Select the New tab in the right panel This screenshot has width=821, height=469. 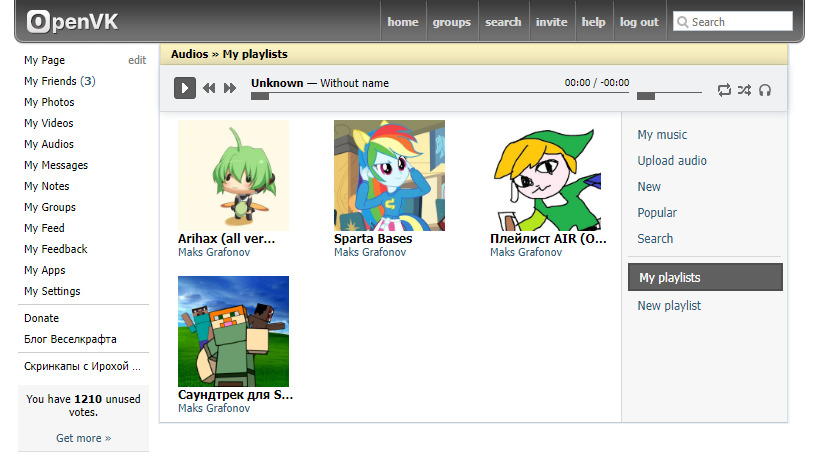tap(649, 187)
